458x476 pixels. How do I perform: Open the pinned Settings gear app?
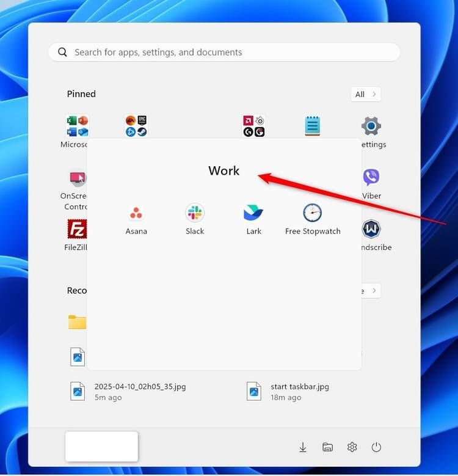[371, 131]
